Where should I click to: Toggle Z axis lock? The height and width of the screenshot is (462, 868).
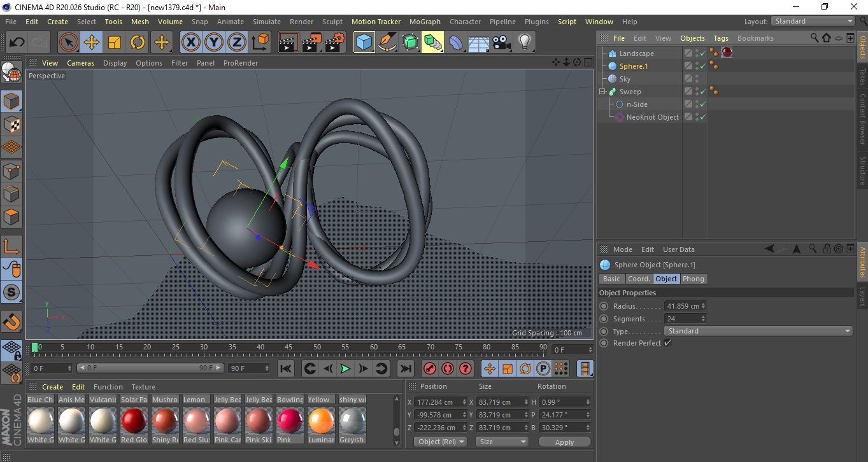[237, 43]
